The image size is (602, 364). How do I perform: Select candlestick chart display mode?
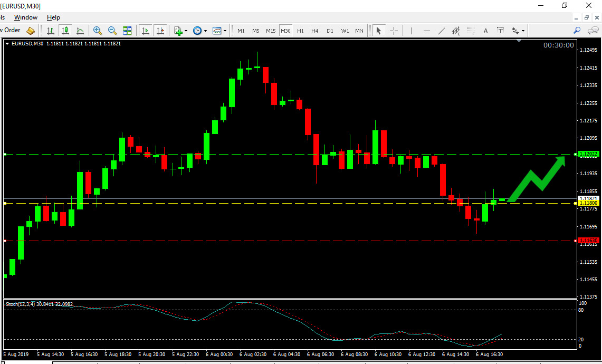65,31
